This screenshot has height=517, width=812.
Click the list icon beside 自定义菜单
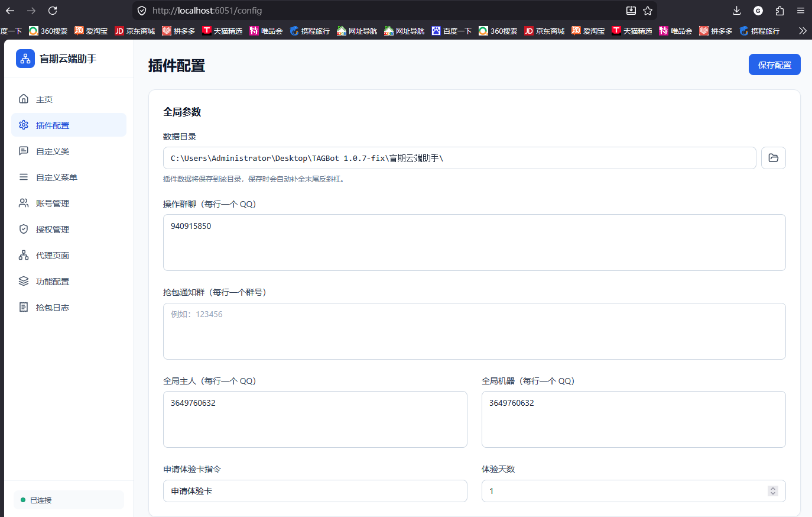coord(24,177)
